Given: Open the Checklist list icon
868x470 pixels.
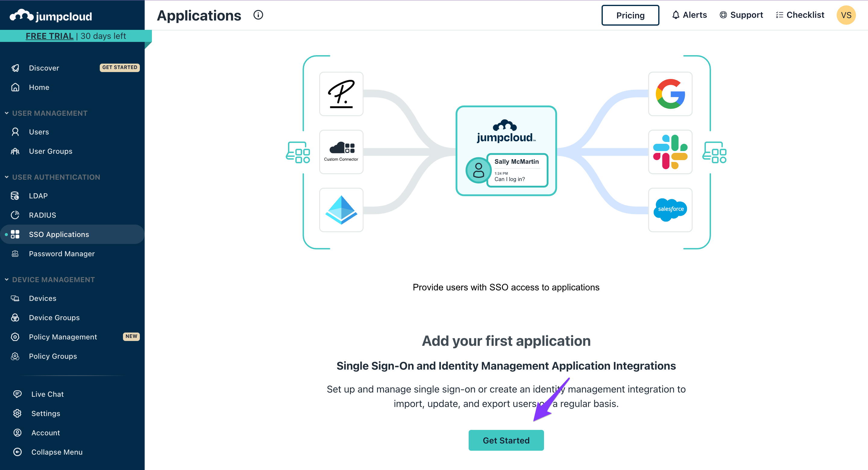Looking at the screenshot, I should point(779,15).
